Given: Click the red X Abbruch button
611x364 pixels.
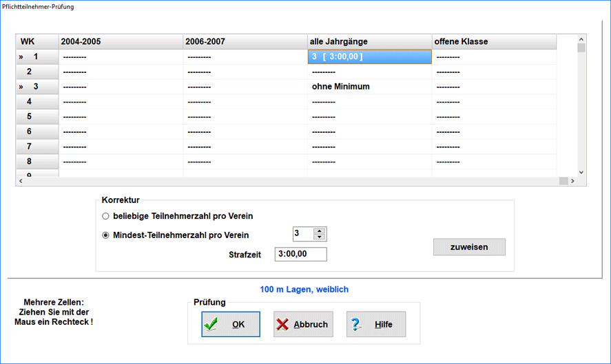Looking at the screenshot, I should [302, 324].
